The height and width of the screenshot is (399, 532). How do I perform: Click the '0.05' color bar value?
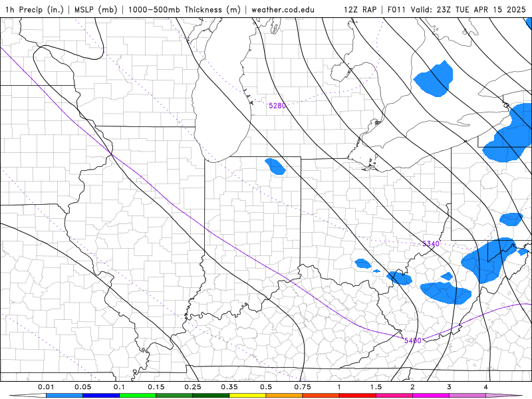point(82,387)
